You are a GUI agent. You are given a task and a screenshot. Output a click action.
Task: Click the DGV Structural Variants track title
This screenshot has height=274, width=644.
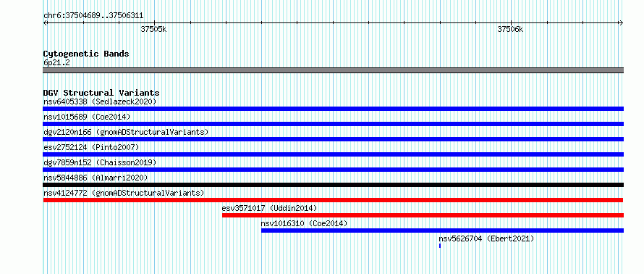(101, 93)
